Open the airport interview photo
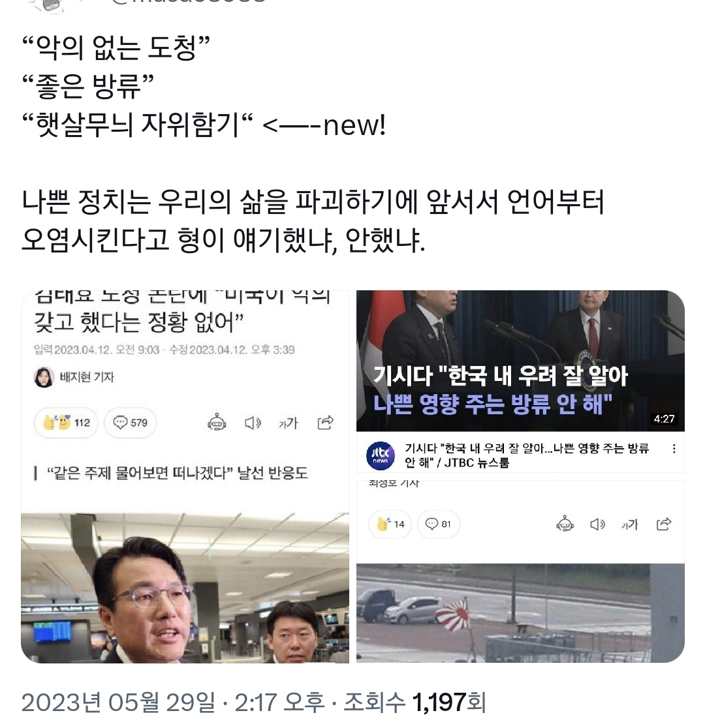 185,588
